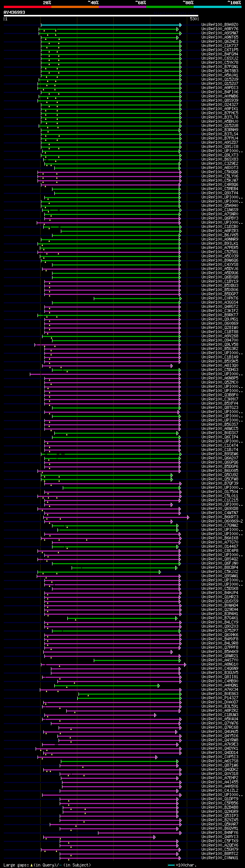The image size is (245, 868).
Task: Pick UniRef100_A9PDI3 hit label
Action: (220, 88)
